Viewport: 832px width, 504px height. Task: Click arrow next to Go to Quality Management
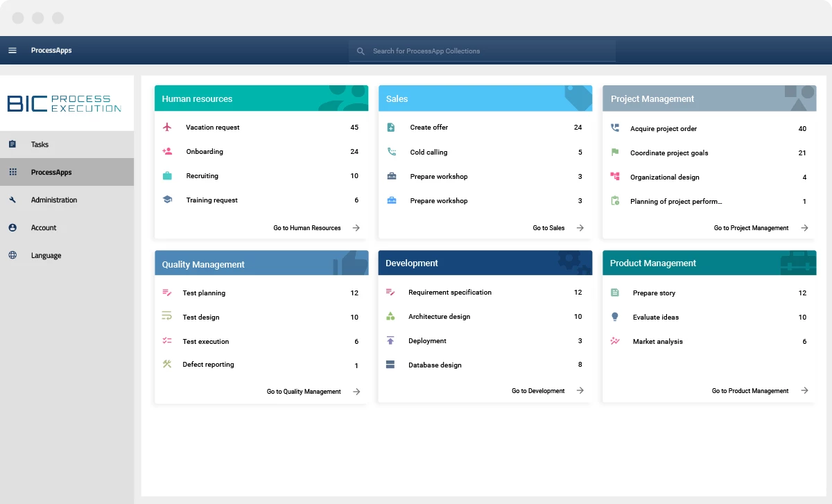tap(356, 391)
